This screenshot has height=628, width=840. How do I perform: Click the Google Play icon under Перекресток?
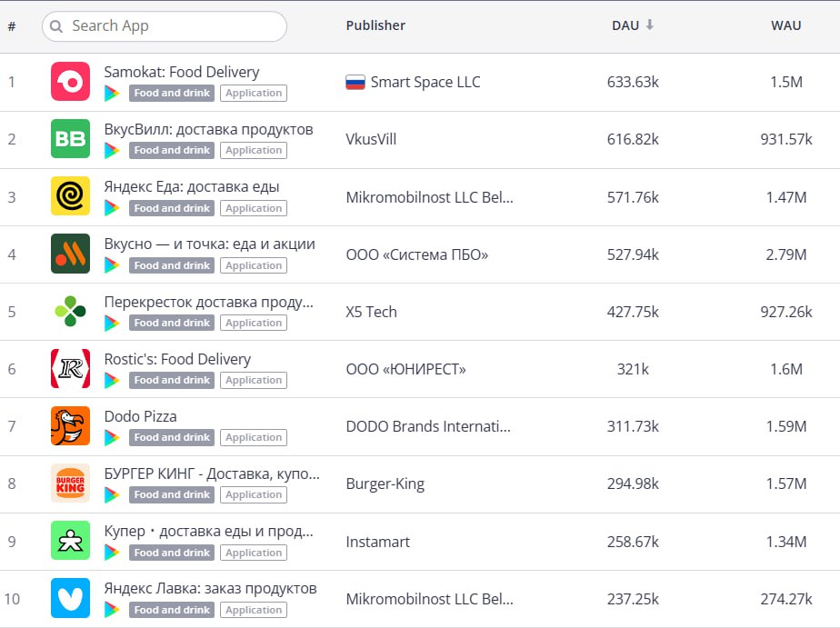tap(112, 323)
